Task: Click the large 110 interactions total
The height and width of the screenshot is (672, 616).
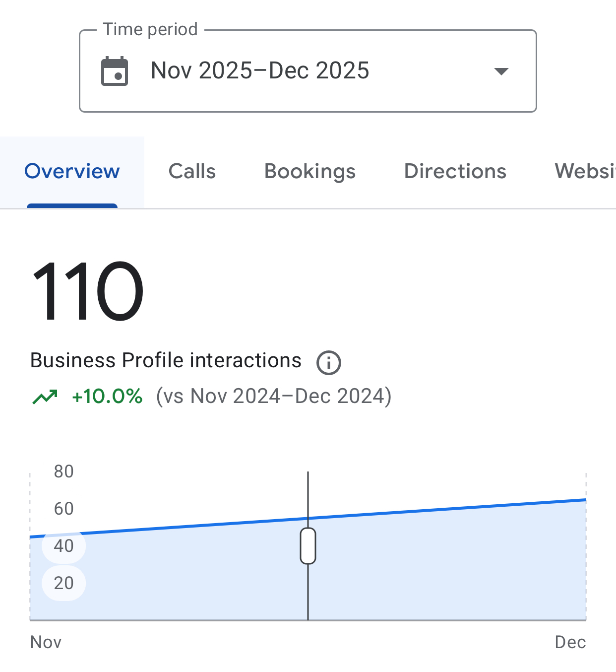Action: pyautogui.click(x=87, y=291)
